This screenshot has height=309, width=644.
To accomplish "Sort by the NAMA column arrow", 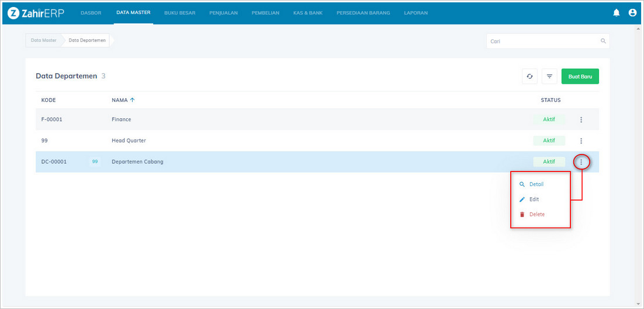I will [132, 100].
